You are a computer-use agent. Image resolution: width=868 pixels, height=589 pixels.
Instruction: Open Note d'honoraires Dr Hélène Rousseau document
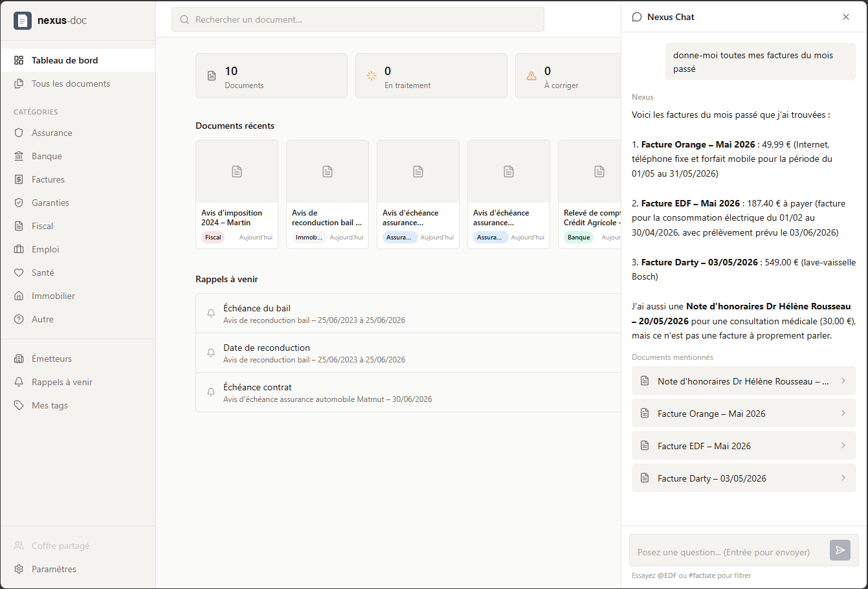coord(744,381)
